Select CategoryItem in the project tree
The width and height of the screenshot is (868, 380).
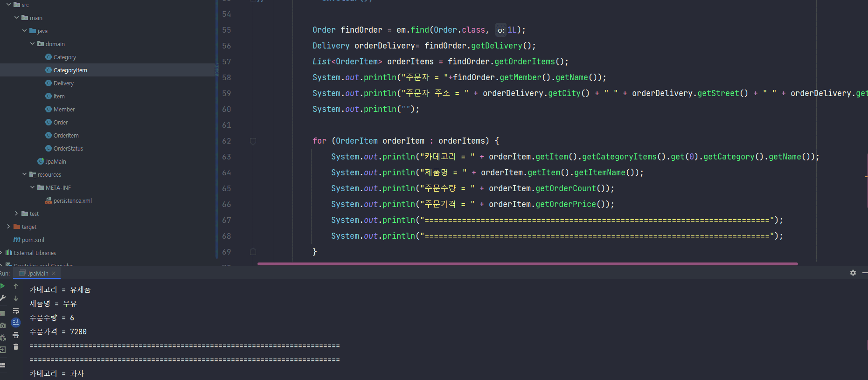point(70,70)
